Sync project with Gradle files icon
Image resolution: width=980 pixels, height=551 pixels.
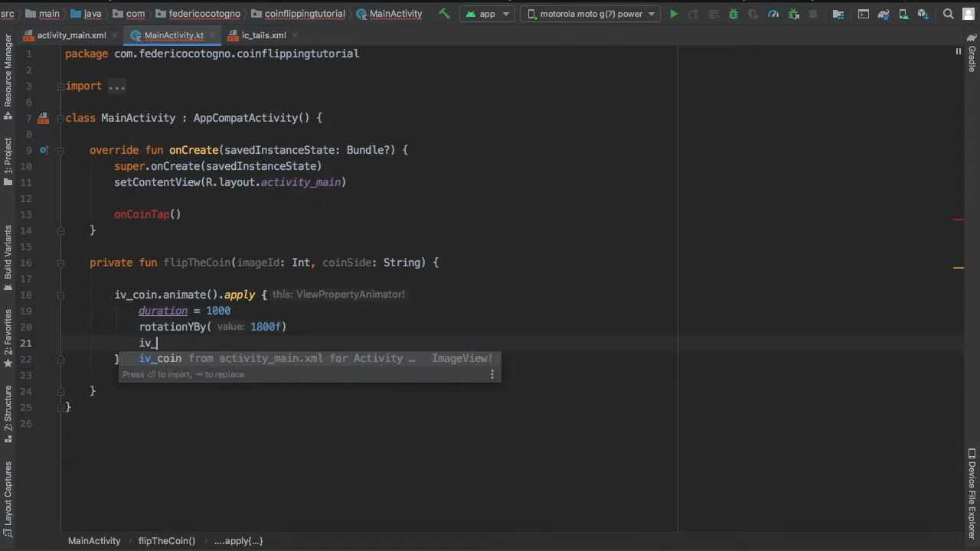(x=884, y=14)
